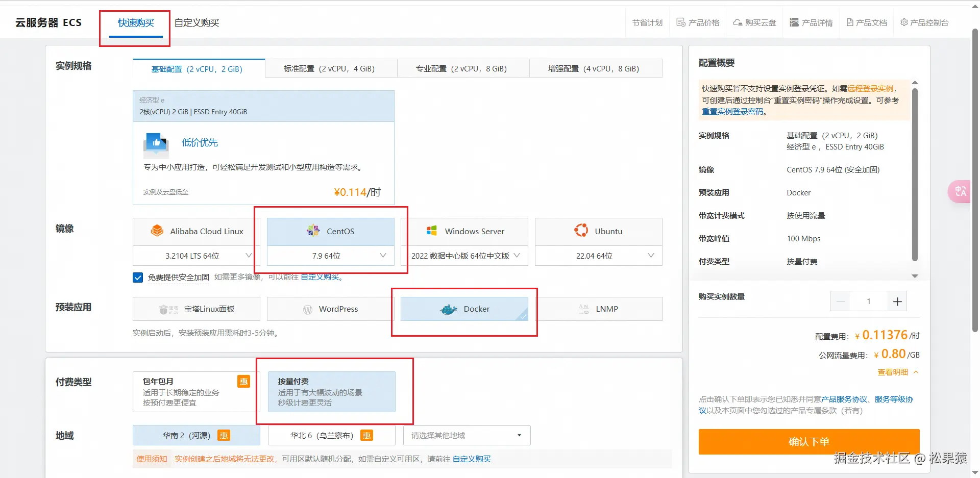Click the 产品详情 icon in header
The image size is (980, 478).
tap(794, 22)
